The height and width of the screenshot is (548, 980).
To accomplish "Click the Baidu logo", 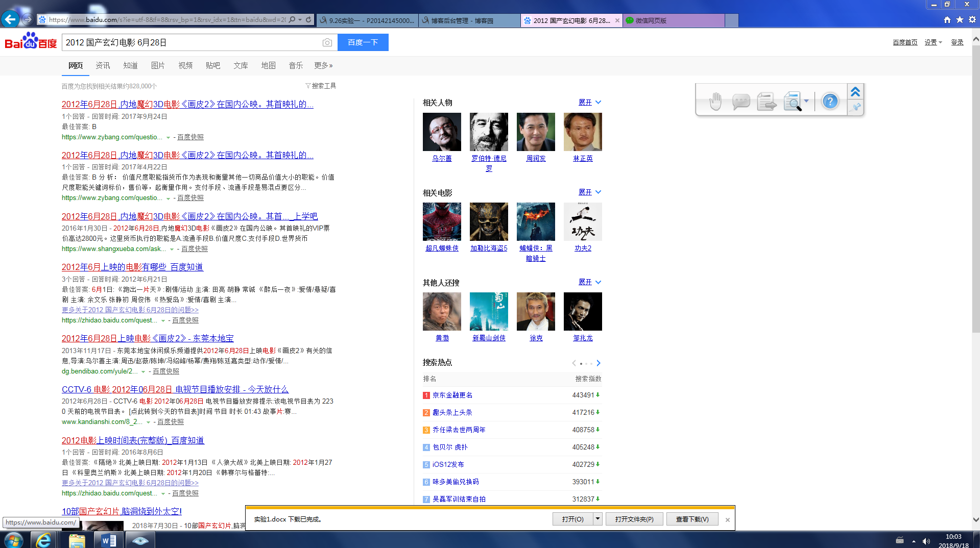I will click(x=31, y=41).
